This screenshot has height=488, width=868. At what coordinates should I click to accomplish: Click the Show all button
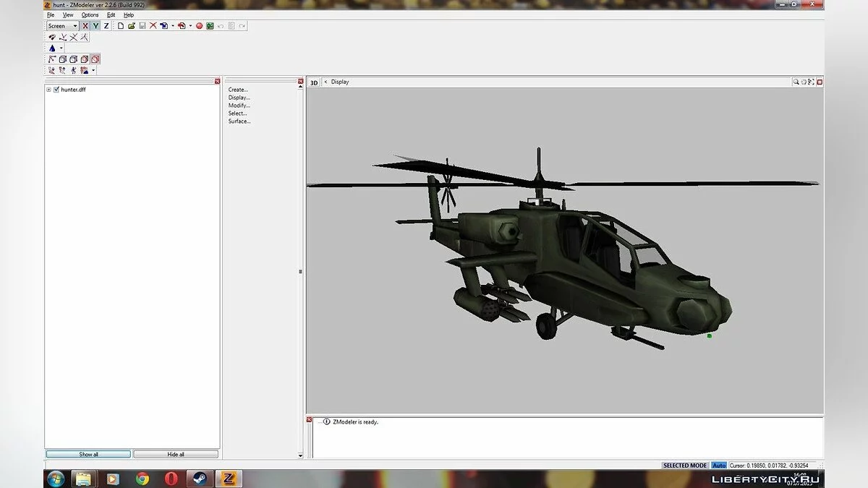(x=88, y=454)
